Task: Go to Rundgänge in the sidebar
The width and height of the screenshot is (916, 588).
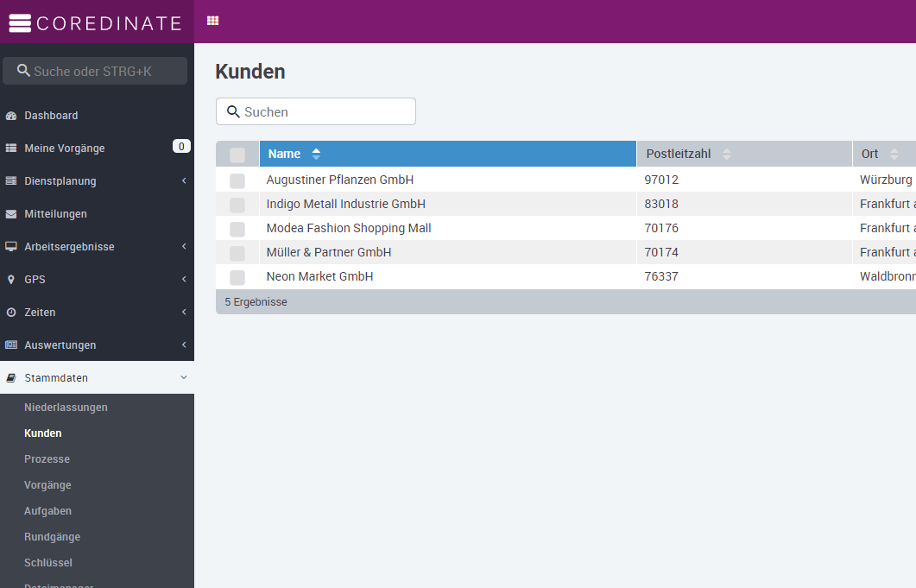Action: tap(52, 537)
